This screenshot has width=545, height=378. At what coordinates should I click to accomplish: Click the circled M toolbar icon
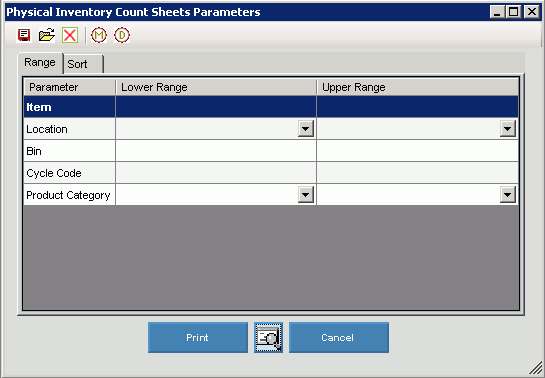(x=99, y=35)
